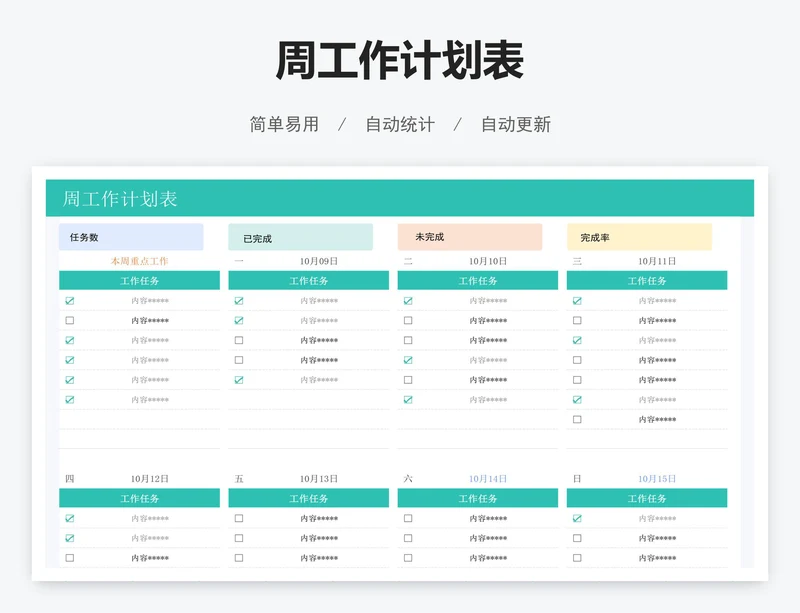Screen dimensions: 800x613
Task: Click the 10月10日 date
Action: pyautogui.click(x=488, y=261)
